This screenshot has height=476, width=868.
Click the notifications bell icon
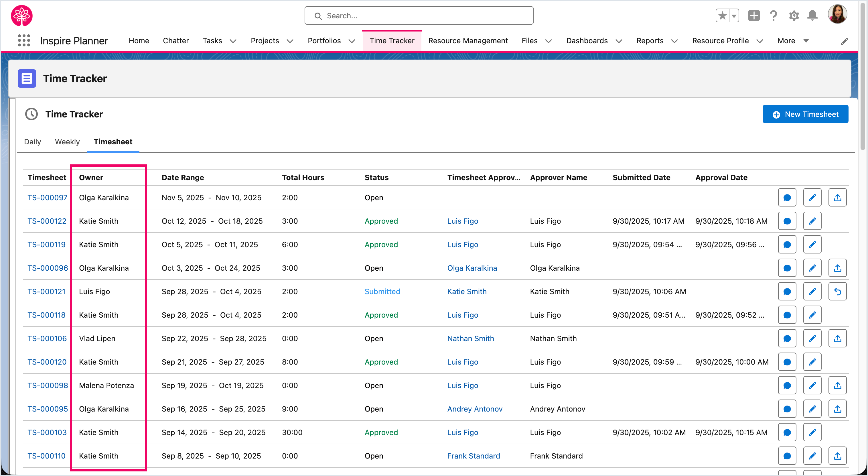[x=812, y=15]
